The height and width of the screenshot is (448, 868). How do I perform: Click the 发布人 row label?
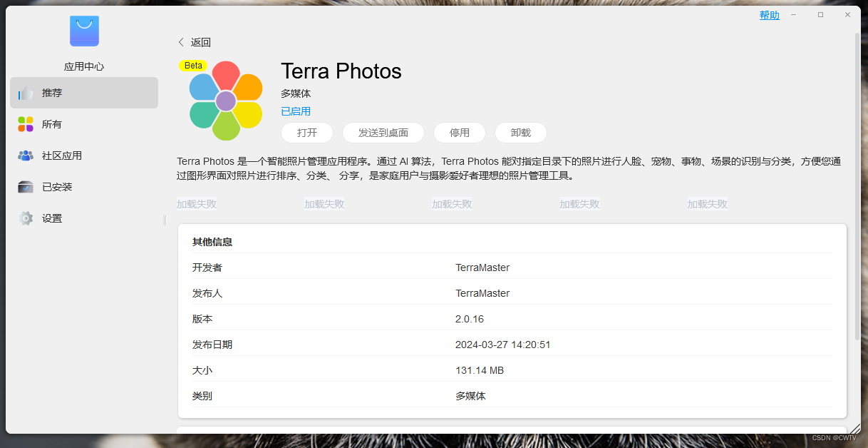click(207, 293)
